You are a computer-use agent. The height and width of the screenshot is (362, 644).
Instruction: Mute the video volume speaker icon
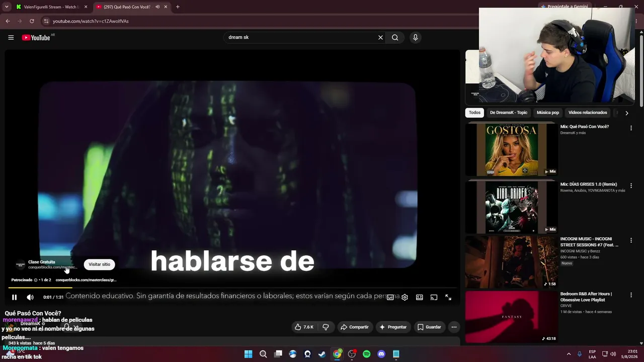(x=30, y=297)
